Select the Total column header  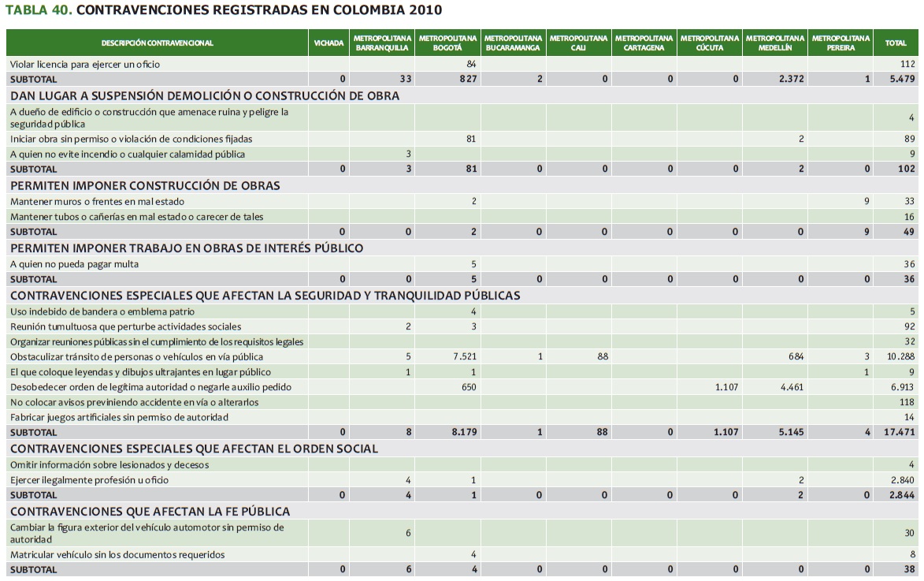(x=896, y=43)
